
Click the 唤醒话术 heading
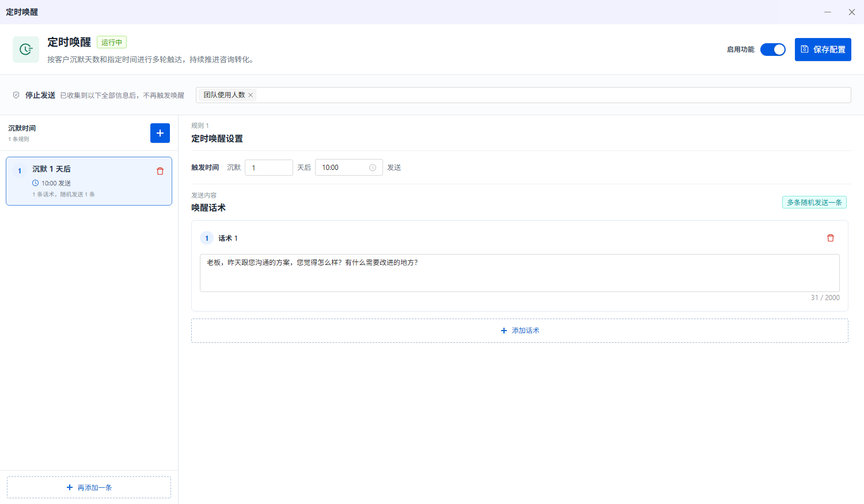click(209, 208)
